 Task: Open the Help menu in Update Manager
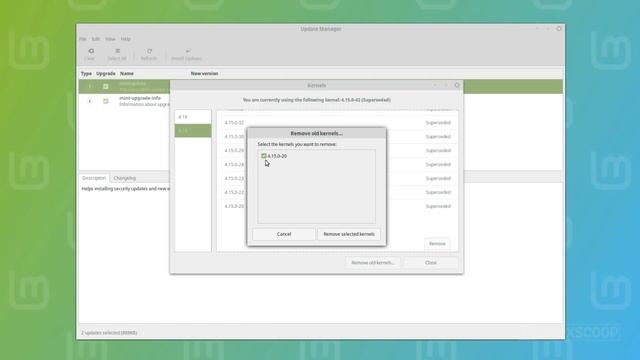tap(126, 39)
